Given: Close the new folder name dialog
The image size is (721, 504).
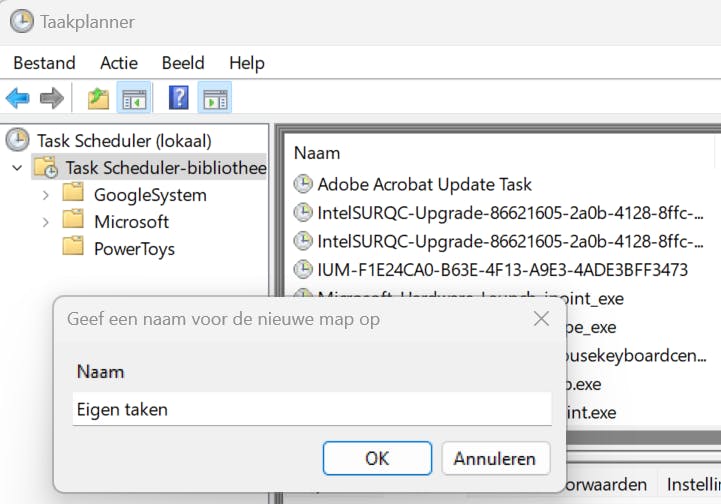Looking at the screenshot, I should point(541,319).
